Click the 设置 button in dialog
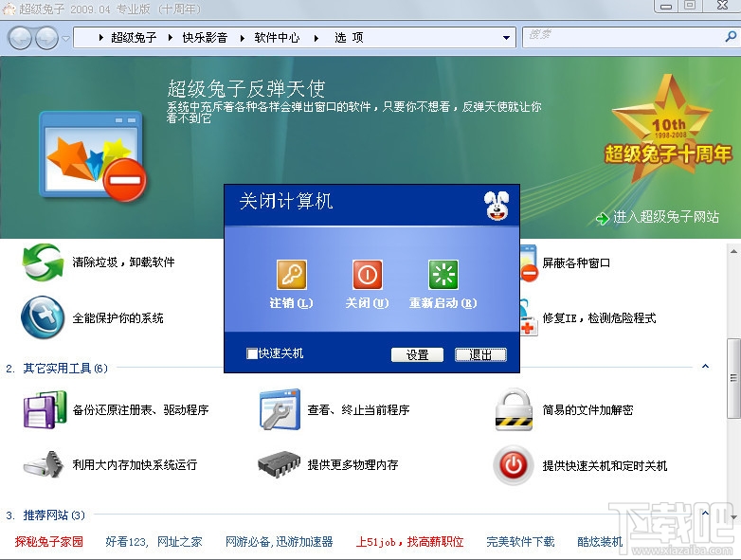This screenshot has height=560, width=741. [417, 355]
